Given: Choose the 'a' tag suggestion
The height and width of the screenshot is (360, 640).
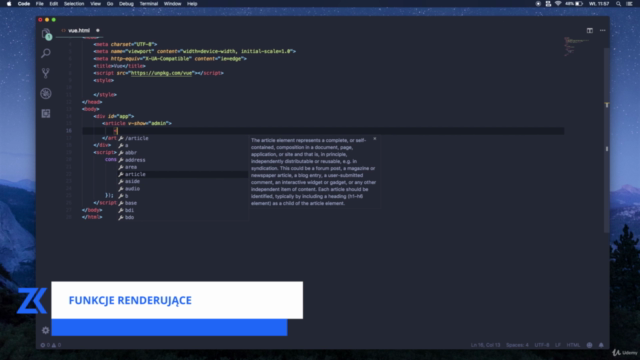Looking at the screenshot, I should tap(183, 145).
